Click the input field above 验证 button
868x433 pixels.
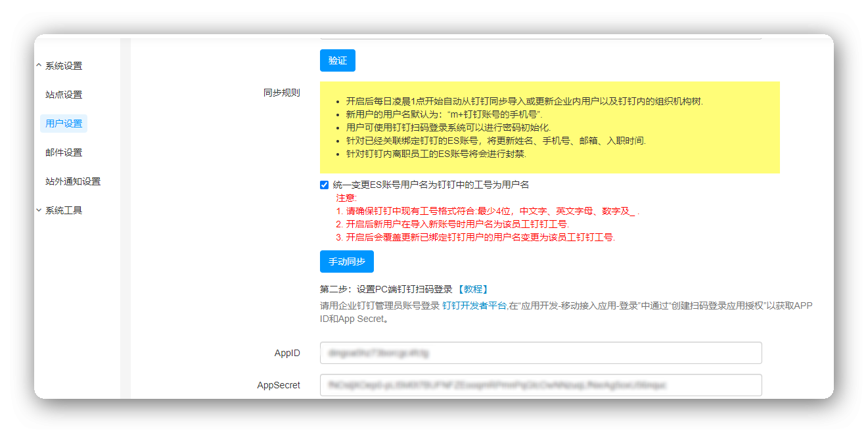coord(540,37)
